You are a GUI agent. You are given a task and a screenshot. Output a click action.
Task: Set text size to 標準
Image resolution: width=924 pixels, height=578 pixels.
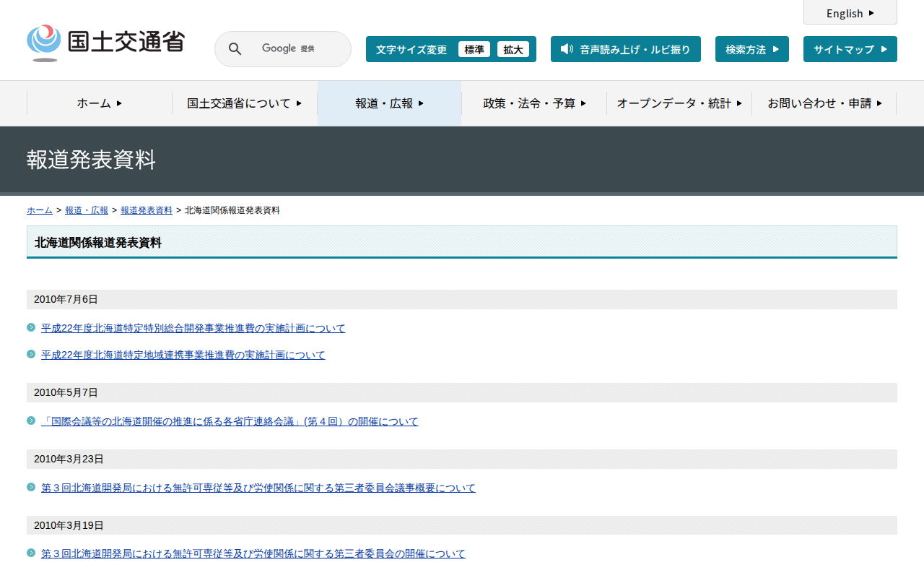point(474,49)
